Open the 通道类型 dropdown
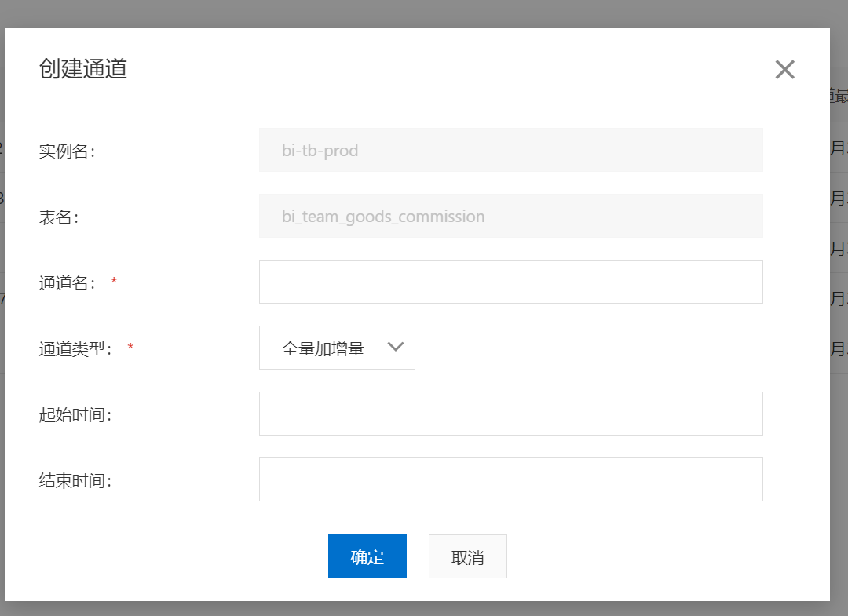This screenshot has height=616, width=848. click(x=337, y=348)
